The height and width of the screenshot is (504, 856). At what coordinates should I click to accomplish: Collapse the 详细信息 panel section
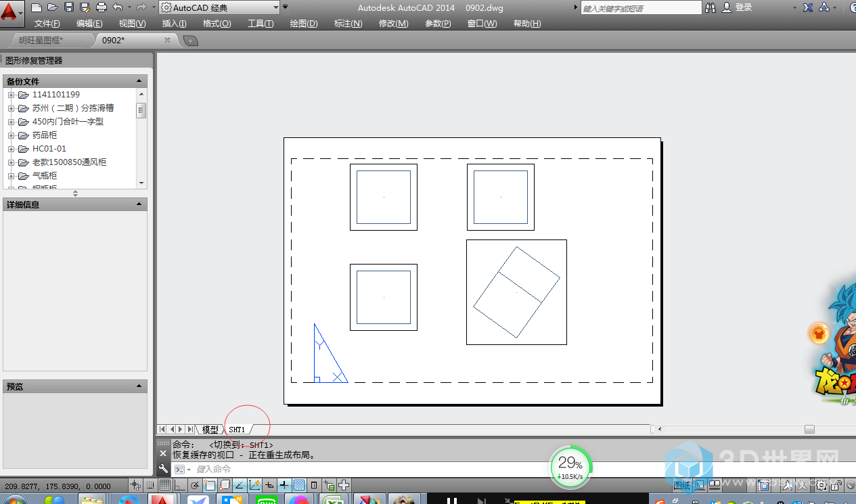point(139,204)
